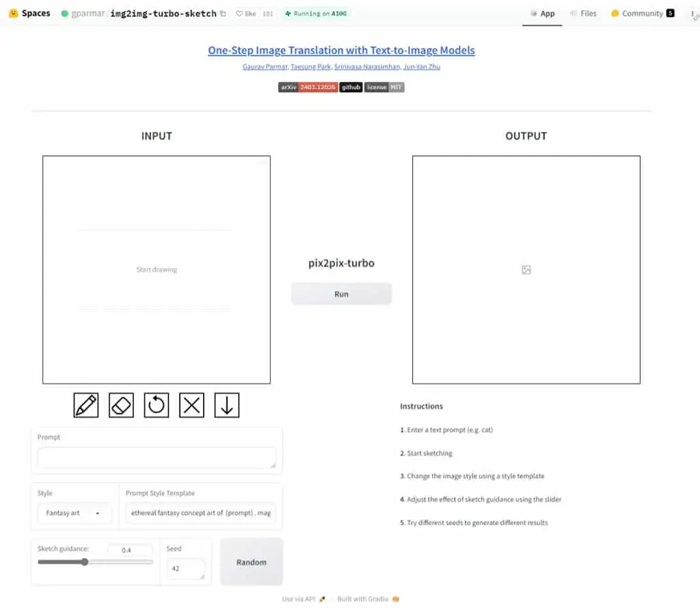Click the output image placeholder icon
This screenshot has width=700, height=612.
pyautogui.click(x=526, y=270)
